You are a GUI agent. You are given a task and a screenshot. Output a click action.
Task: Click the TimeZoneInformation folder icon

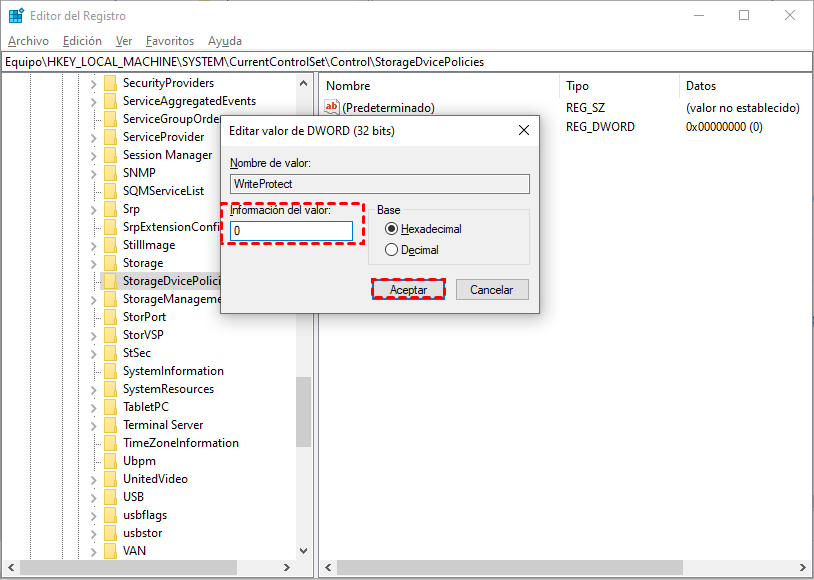tap(110, 443)
